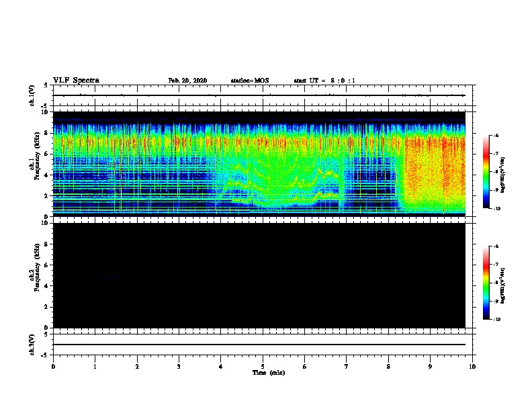
Task: Click the "Time (min)" axis title
Action: (x=269, y=373)
